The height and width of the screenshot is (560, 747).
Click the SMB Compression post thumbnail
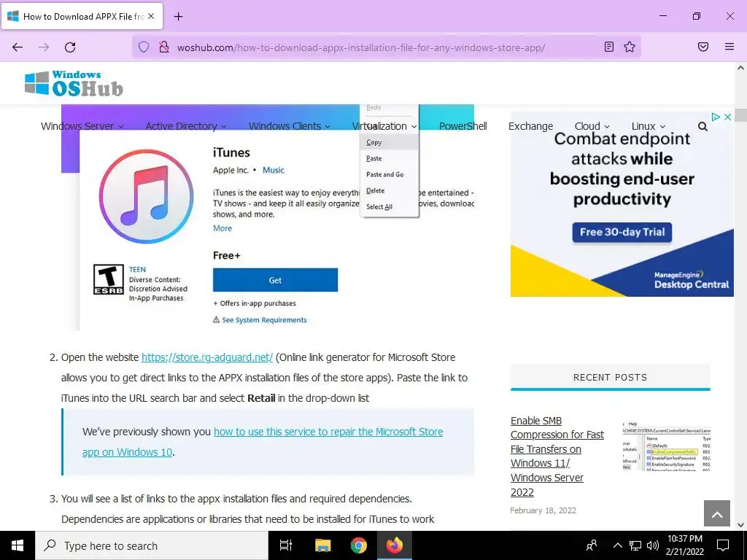[667, 446]
